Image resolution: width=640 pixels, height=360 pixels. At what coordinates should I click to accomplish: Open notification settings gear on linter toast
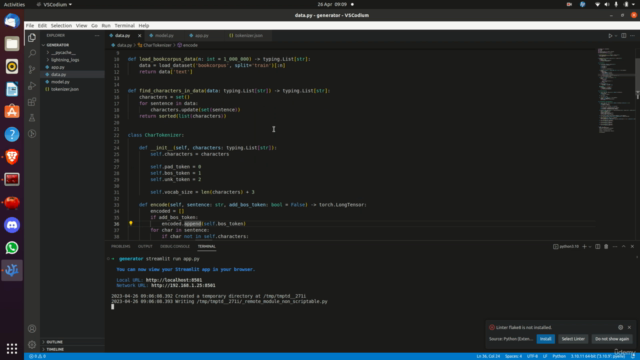click(x=620, y=327)
